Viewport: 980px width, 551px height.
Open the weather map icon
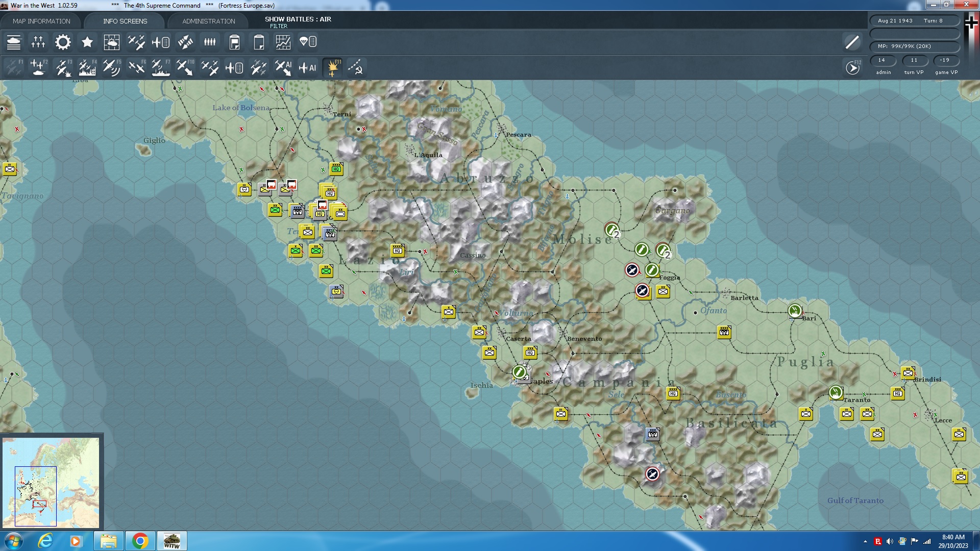coord(111,42)
